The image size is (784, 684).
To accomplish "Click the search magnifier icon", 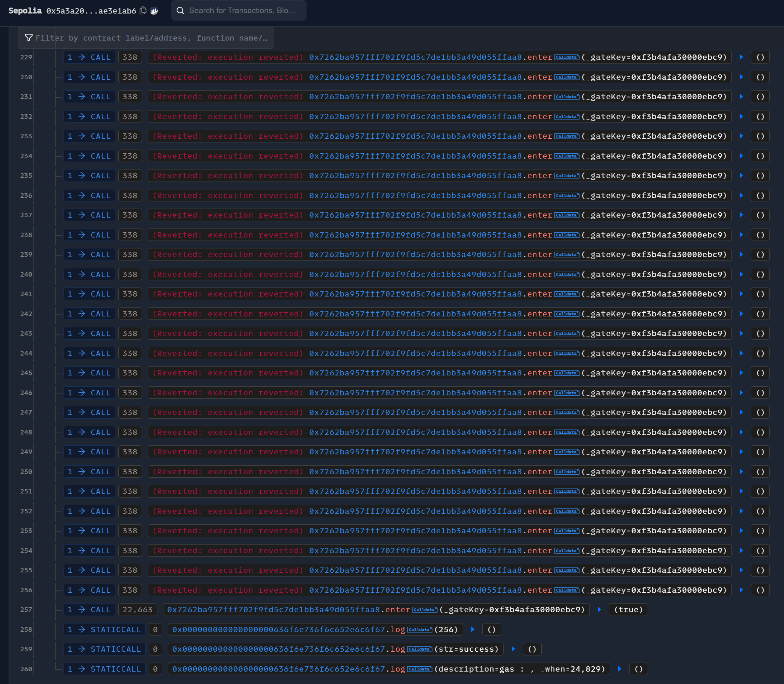I will [180, 11].
